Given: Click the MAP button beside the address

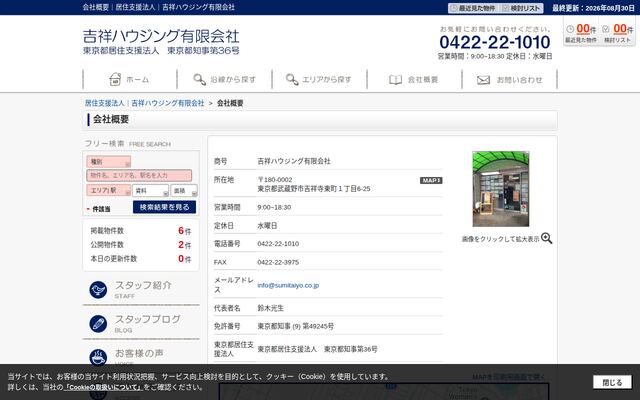Looking at the screenshot, I should [431, 180].
